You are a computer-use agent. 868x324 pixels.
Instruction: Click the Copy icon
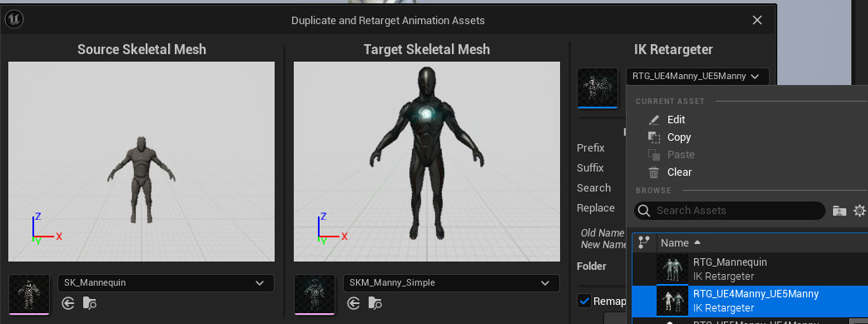click(654, 137)
